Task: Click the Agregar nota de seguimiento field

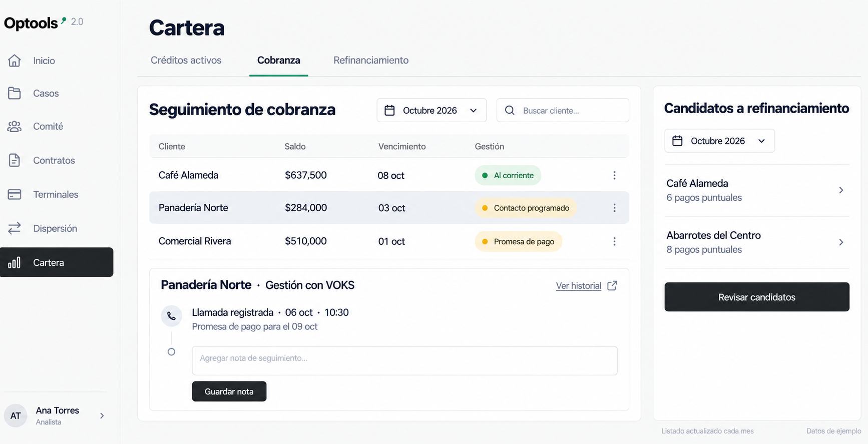Action: pos(404,360)
